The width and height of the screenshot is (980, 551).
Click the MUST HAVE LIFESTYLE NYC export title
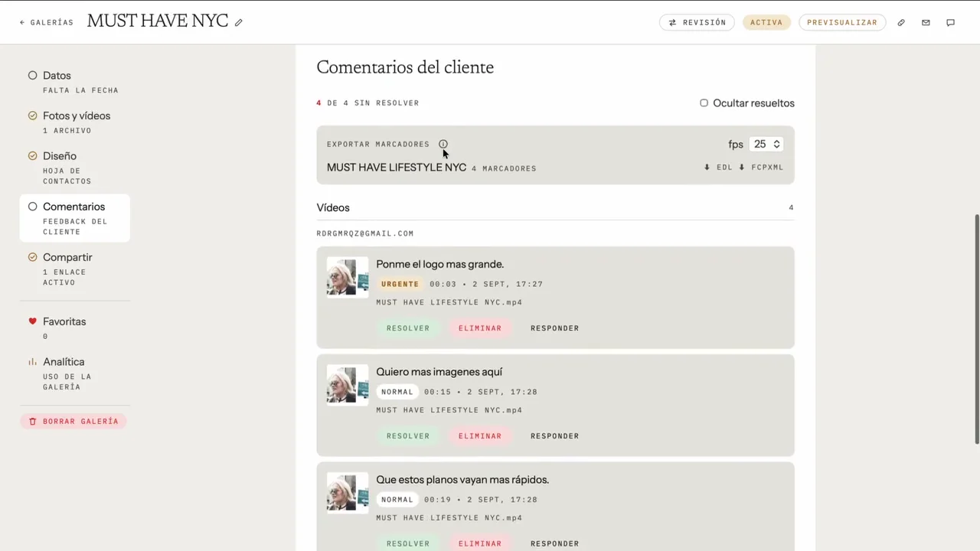coord(397,168)
